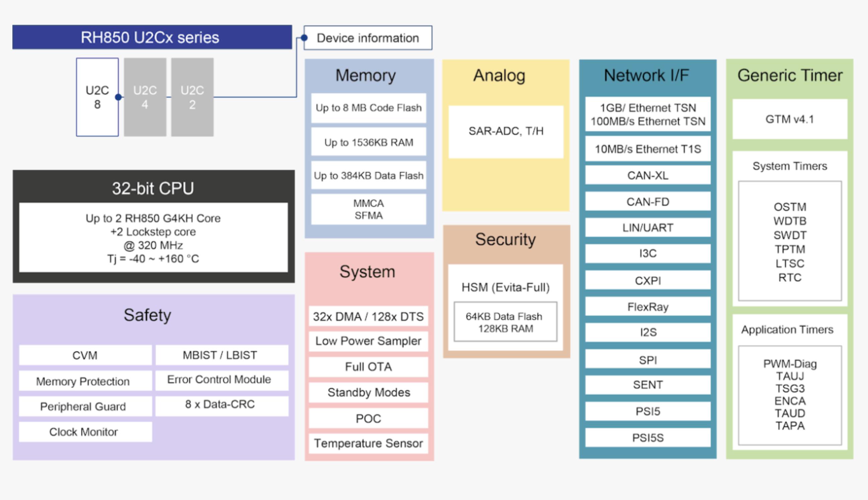Select the CAN-XL network interface box
868x500 pixels.
647,175
